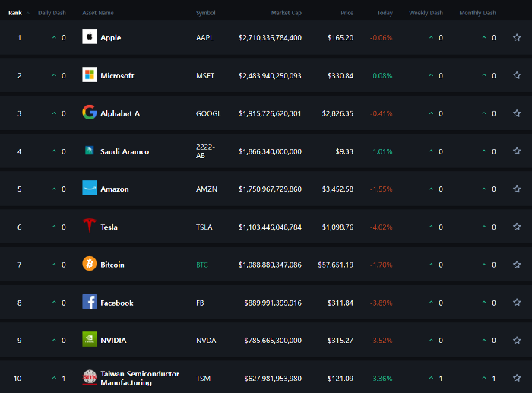Star Alphabet A as a favorite
The image size is (532, 393).
pyautogui.click(x=517, y=113)
